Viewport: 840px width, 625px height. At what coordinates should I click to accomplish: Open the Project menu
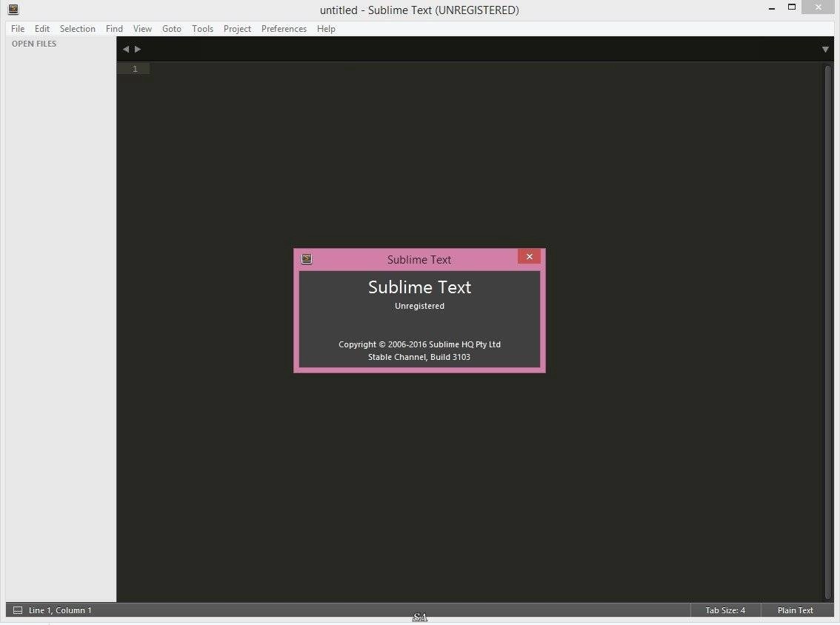click(x=237, y=29)
